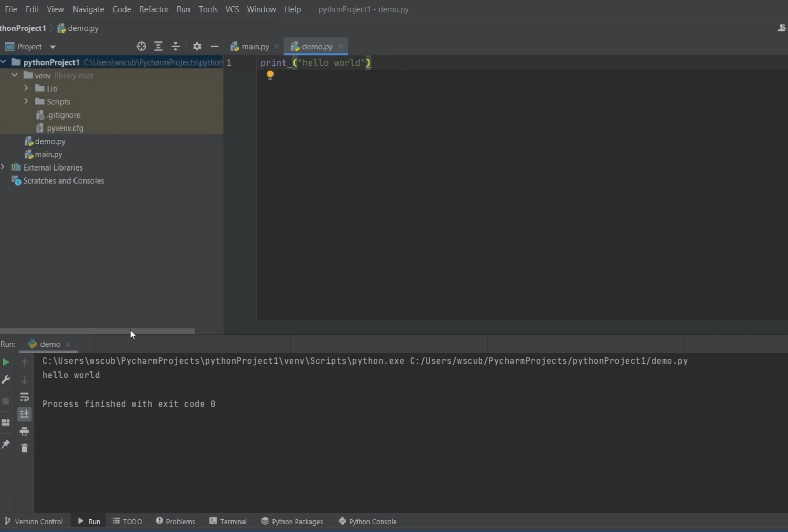788x532 pixels.
Task: Expand the Lib folder
Action: point(26,88)
